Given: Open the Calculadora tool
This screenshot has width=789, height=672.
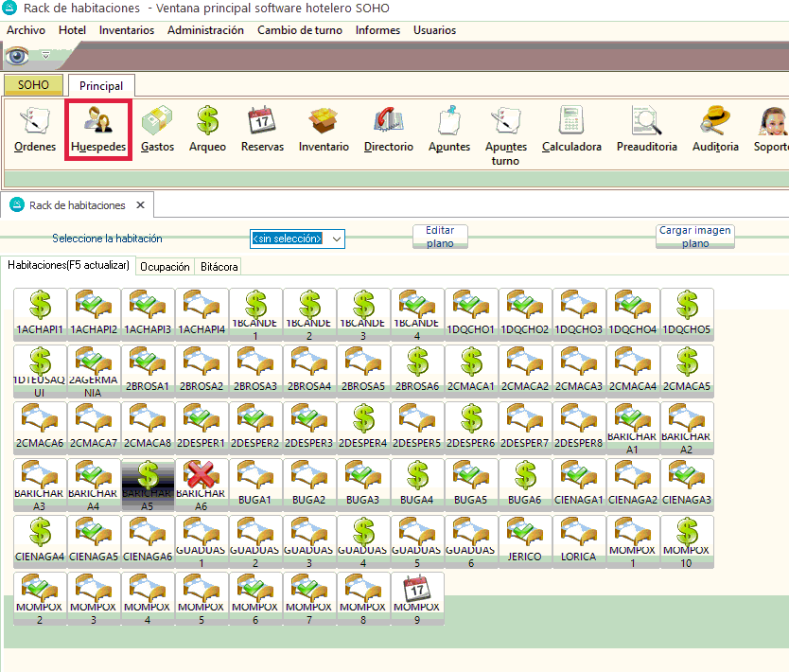Looking at the screenshot, I should 571,131.
